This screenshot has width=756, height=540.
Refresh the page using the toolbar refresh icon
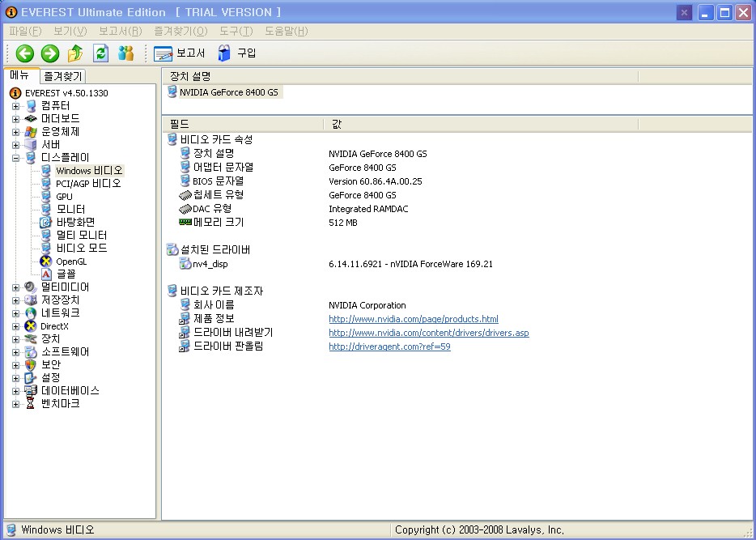click(x=100, y=53)
